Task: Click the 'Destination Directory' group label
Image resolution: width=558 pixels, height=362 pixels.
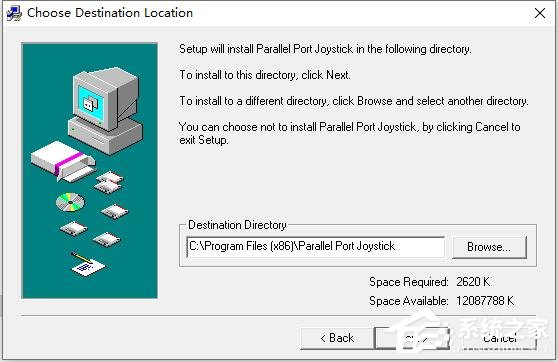Action: (237, 225)
